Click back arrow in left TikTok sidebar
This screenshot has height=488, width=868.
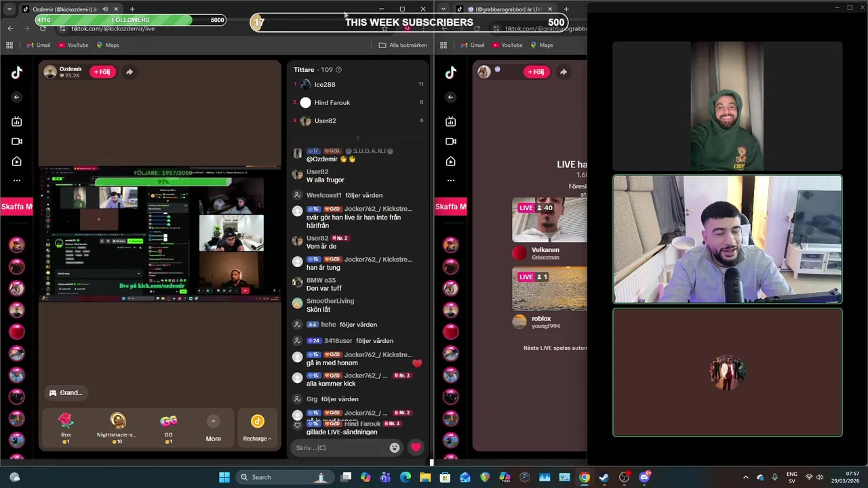(17, 97)
